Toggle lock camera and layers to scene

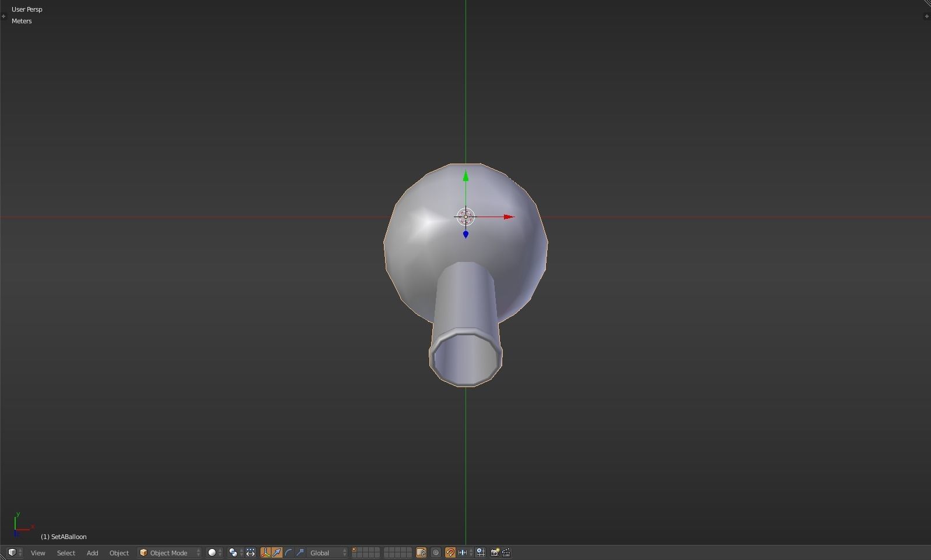421,553
